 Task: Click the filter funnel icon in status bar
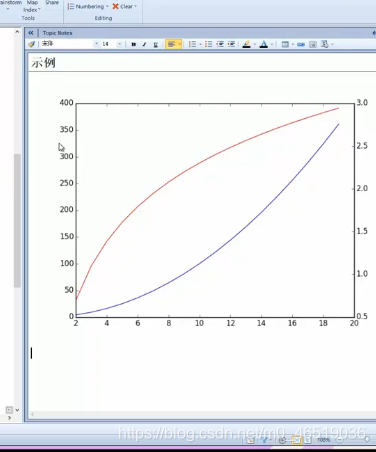(x=265, y=440)
